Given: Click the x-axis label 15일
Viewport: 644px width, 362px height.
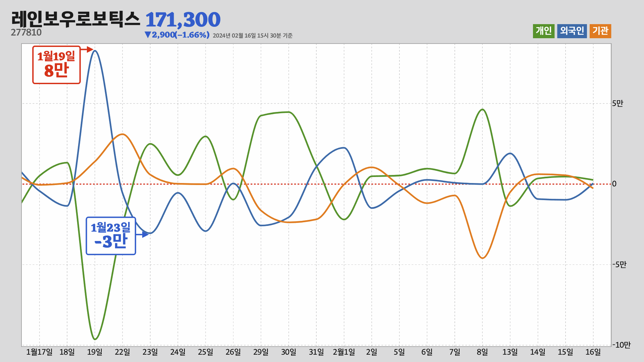Looking at the screenshot, I should [566, 352].
